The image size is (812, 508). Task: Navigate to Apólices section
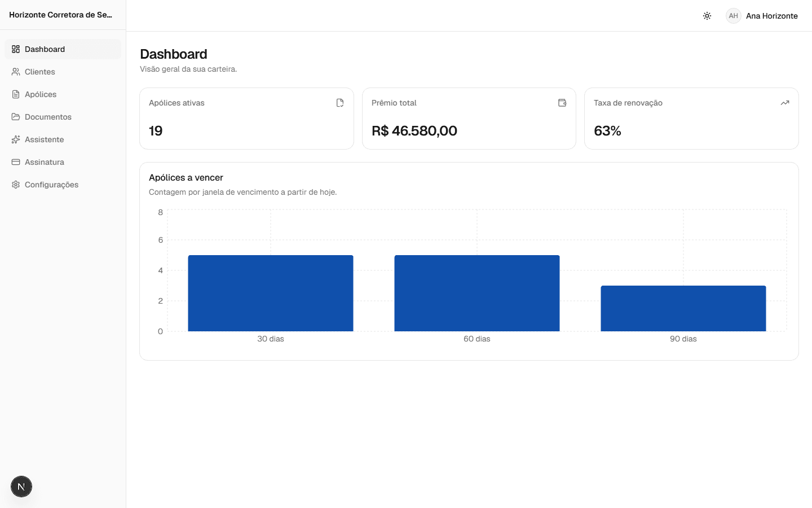(x=63, y=94)
